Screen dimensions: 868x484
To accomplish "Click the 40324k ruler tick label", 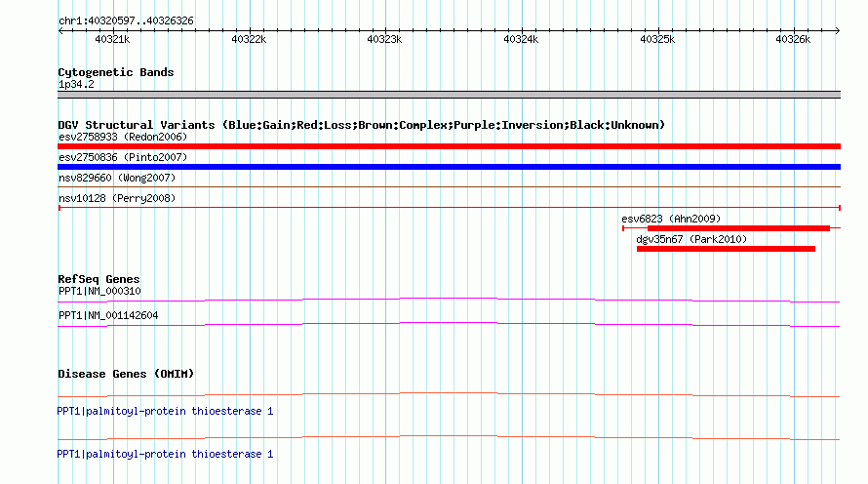I will pyautogui.click(x=521, y=39).
